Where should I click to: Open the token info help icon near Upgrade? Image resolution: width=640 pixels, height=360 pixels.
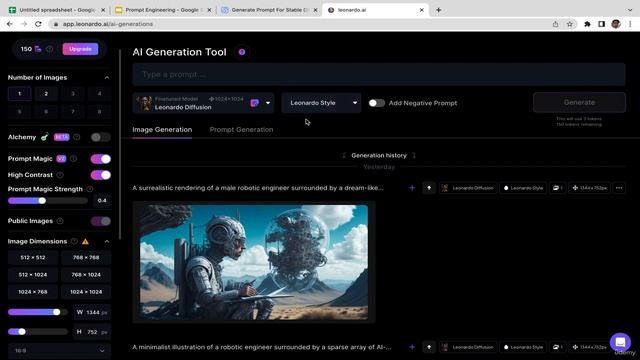coord(49,49)
